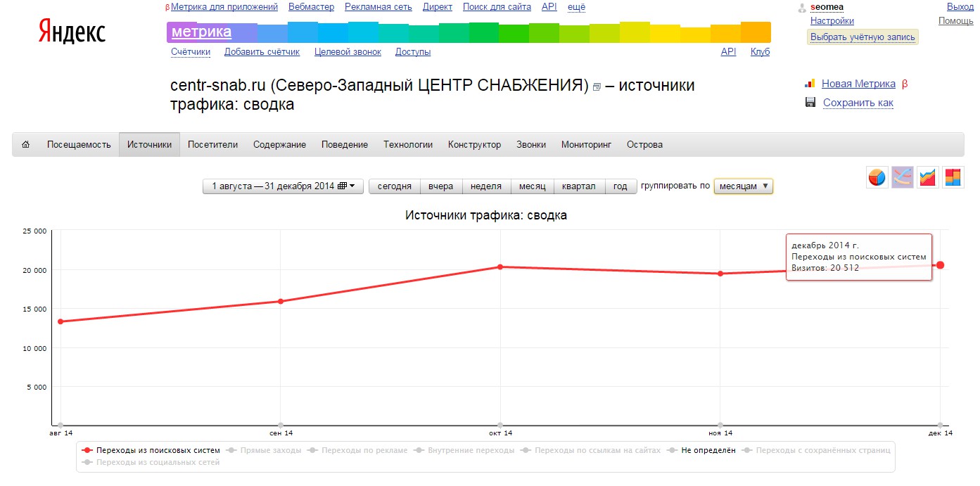Open 'Метрика для приложений' link
The height and width of the screenshot is (486, 980).
[x=224, y=7]
